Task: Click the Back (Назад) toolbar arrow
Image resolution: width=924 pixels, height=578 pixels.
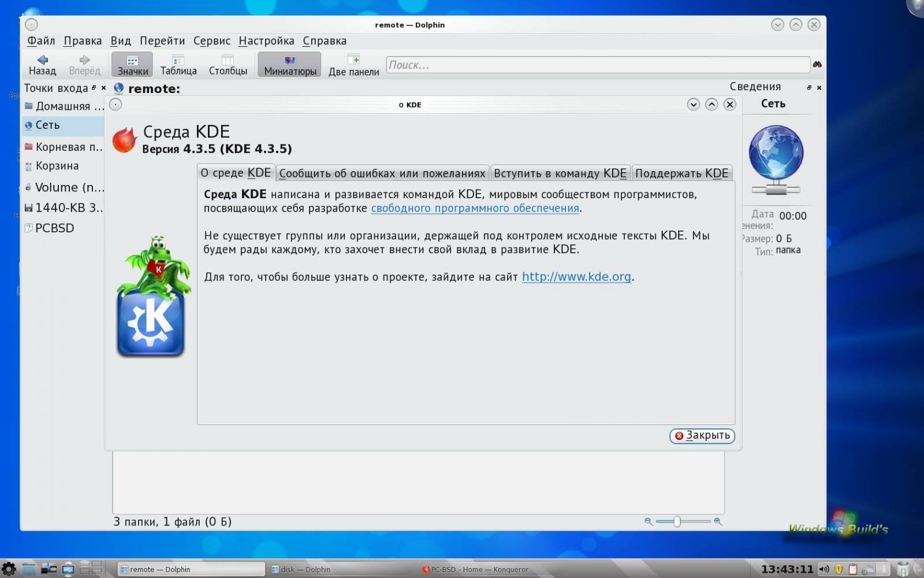Action: coord(42,65)
